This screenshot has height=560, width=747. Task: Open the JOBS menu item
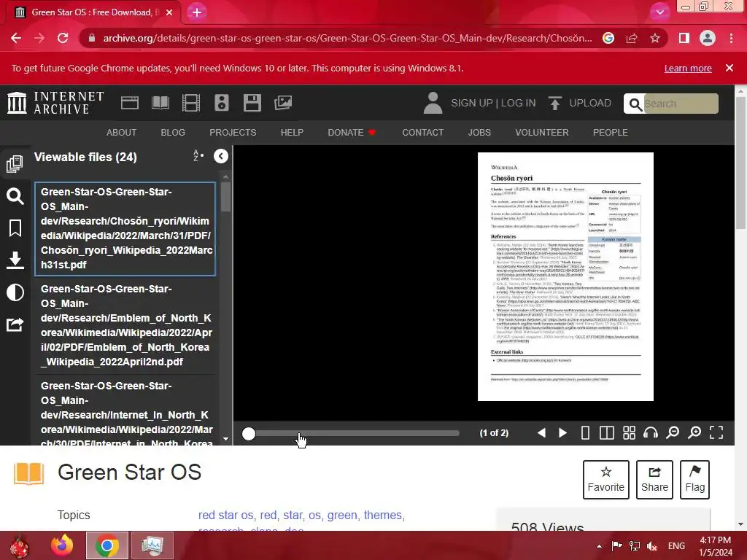[x=479, y=133]
